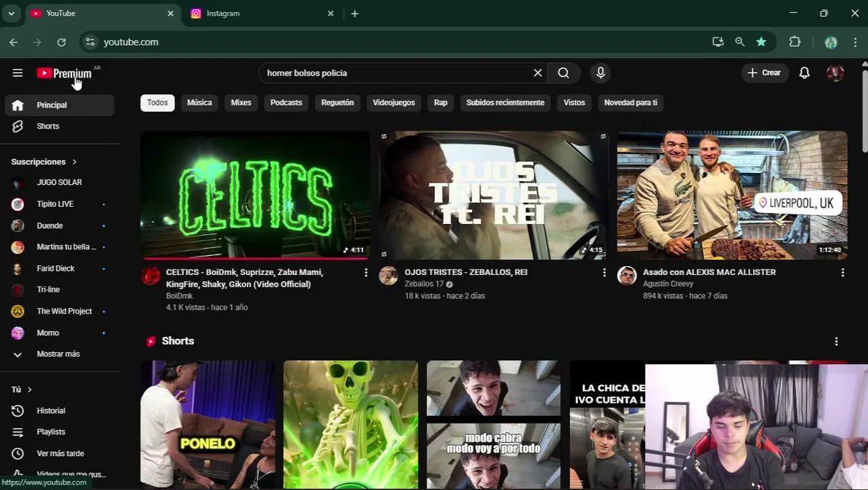Click the YouTube Premium logo
Image resolution: width=868 pixels, height=490 pixels.
pos(64,73)
